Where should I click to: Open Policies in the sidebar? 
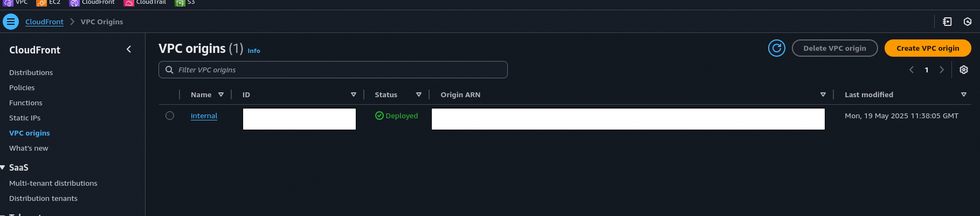tap(22, 87)
